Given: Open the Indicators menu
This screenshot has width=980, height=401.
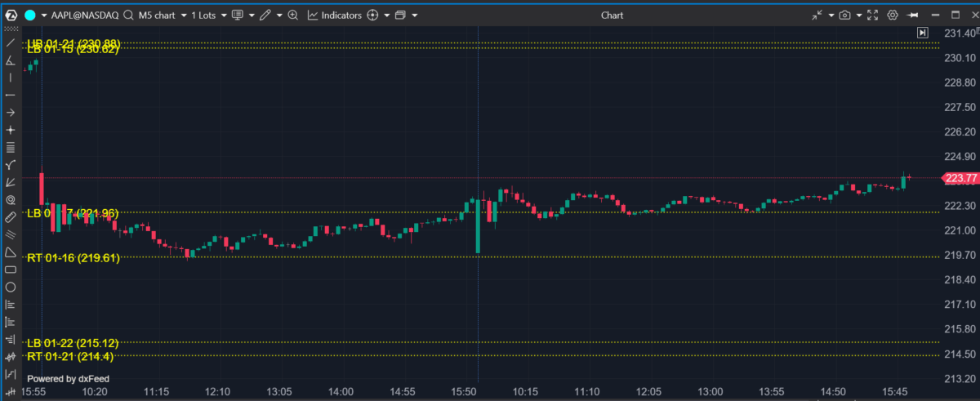Looking at the screenshot, I should pos(334,15).
